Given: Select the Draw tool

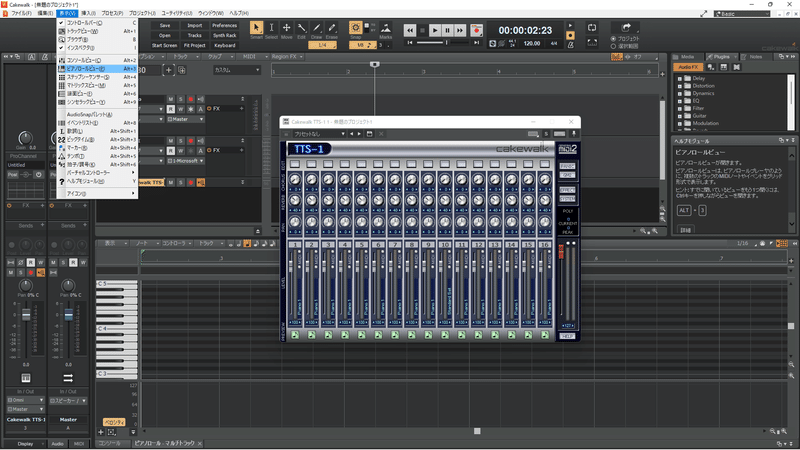Looking at the screenshot, I should click(x=317, y=28).
